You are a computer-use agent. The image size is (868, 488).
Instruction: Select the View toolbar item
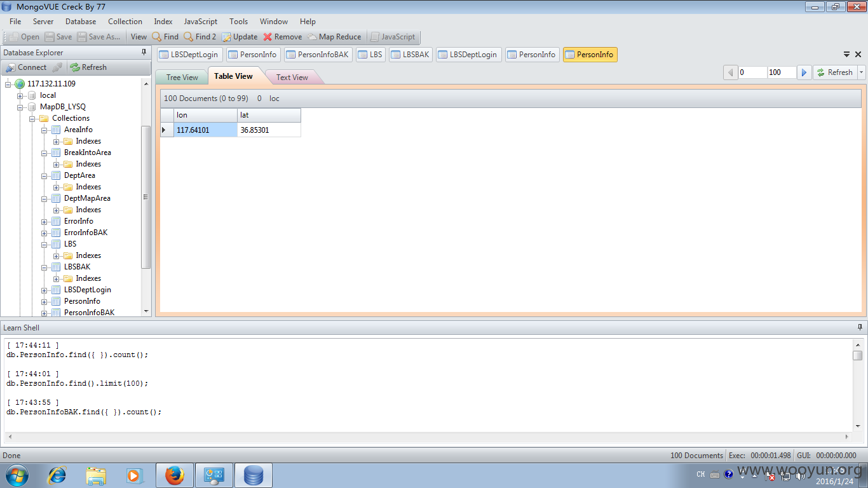pos(139,37)
